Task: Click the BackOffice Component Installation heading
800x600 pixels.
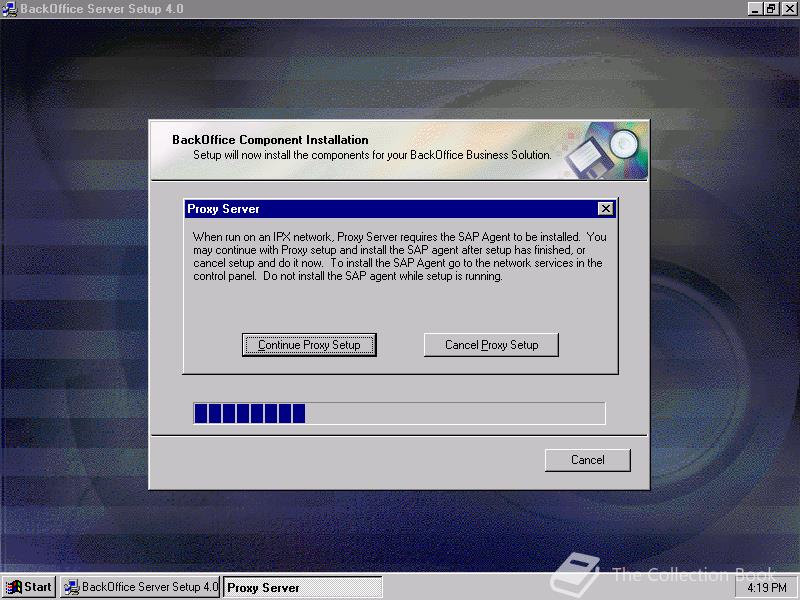Action: tap(270, 140)
